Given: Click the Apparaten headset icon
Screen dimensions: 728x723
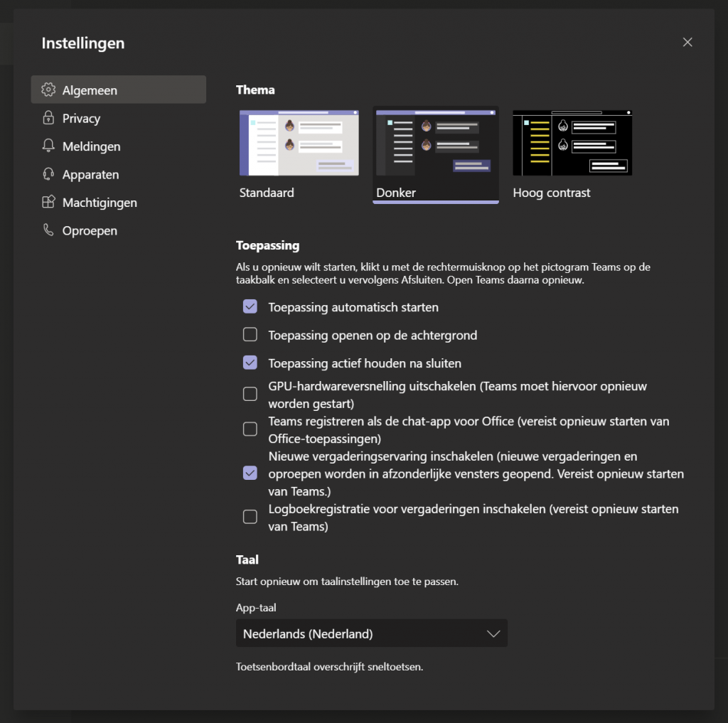Looking at the screenshot, I should pyautogui.click(x=48, y=174).
